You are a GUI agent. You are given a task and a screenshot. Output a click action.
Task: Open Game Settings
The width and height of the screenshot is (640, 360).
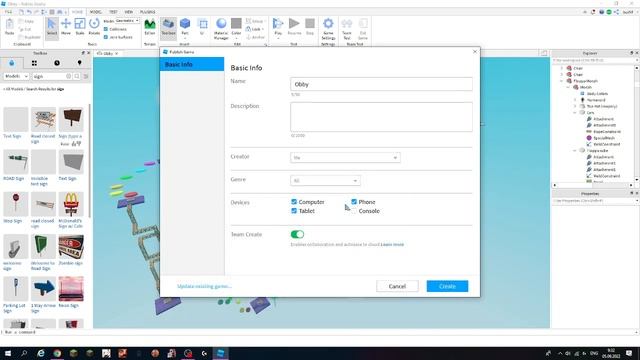pos(328,29)
